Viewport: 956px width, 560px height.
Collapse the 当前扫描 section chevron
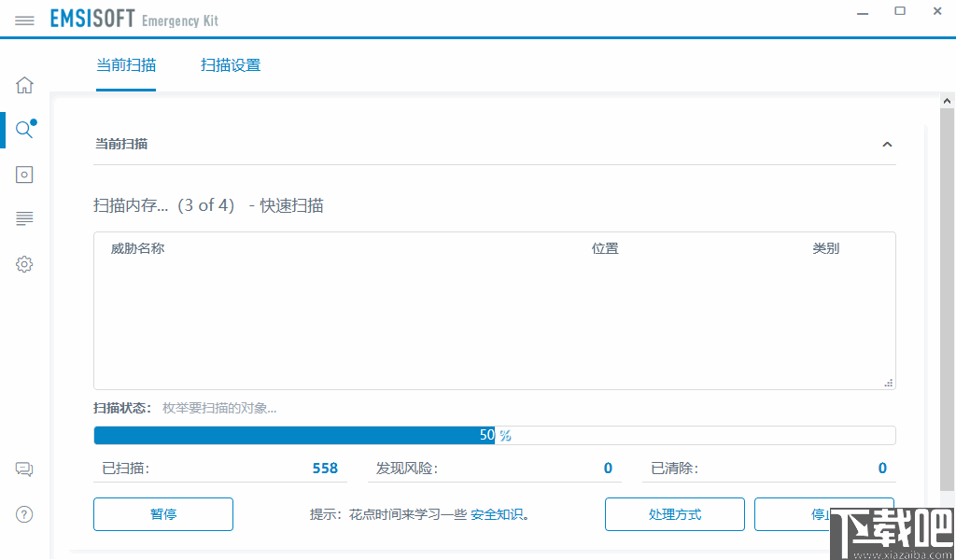(x=887, y=144)
